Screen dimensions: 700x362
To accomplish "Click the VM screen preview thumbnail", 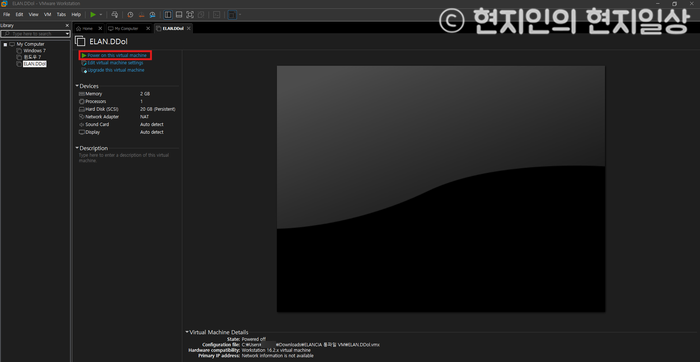I will point(441,189).
